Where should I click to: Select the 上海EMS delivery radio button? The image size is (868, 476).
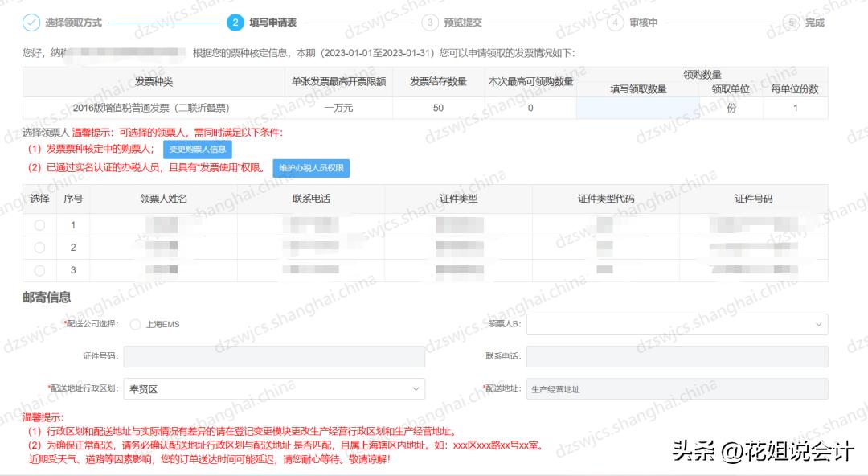click(x=134, y=324)
